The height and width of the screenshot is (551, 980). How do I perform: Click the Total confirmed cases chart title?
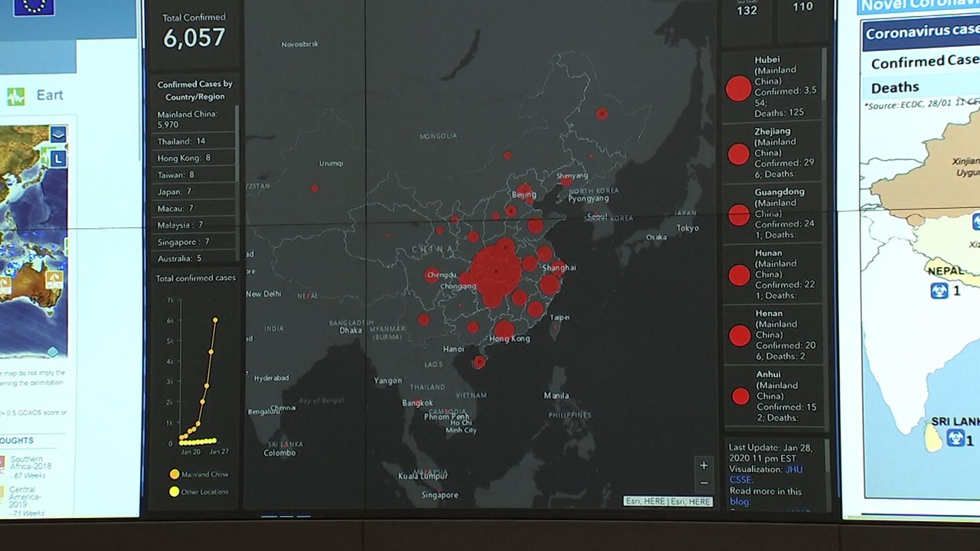[x=196, y=278]
